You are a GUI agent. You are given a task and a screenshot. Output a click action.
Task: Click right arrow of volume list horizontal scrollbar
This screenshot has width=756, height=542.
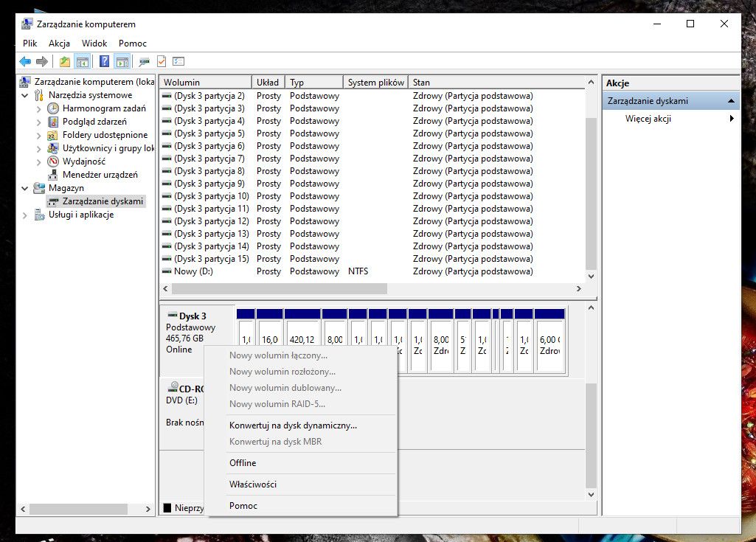[578, 288]
